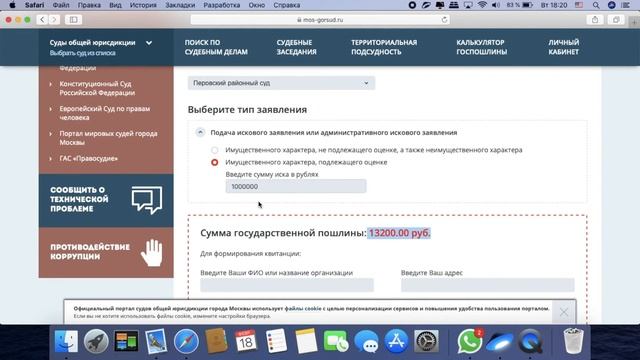Show Safari tab overview button

[616, 20]
